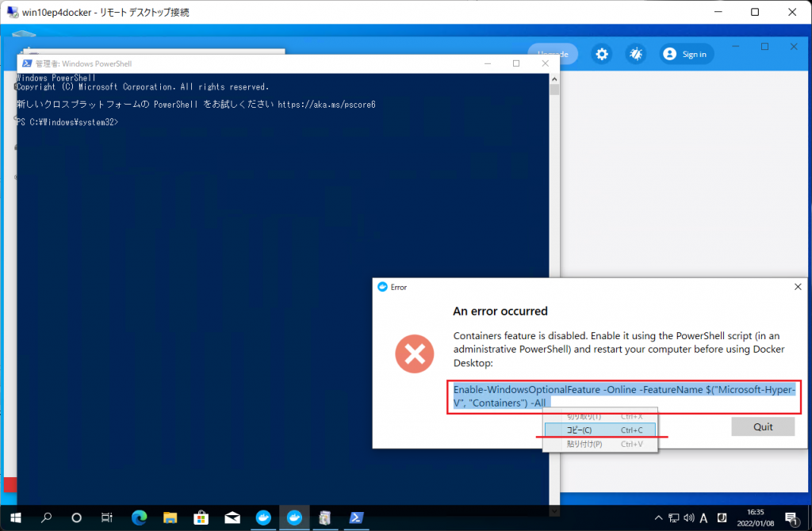Click the IME mode icon next to A
This screenshot has width=812, height=531.
click(x=722, y=518)
